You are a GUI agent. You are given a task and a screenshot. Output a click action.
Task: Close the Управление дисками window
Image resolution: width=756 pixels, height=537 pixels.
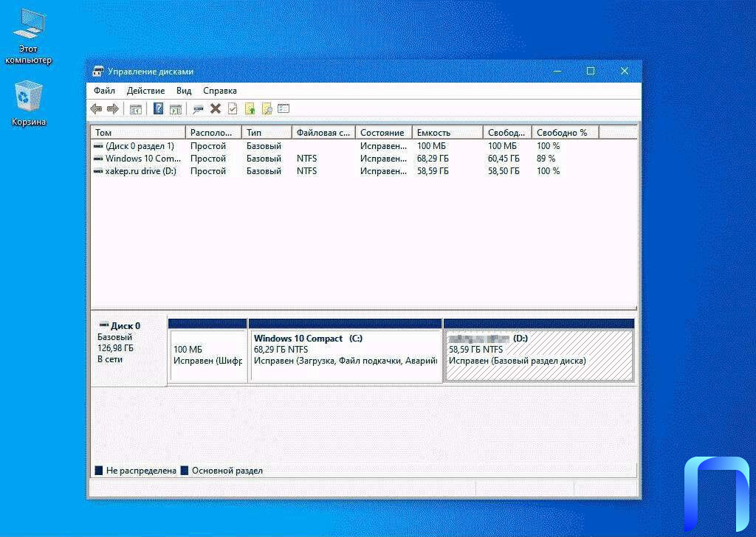coord(625,72)
